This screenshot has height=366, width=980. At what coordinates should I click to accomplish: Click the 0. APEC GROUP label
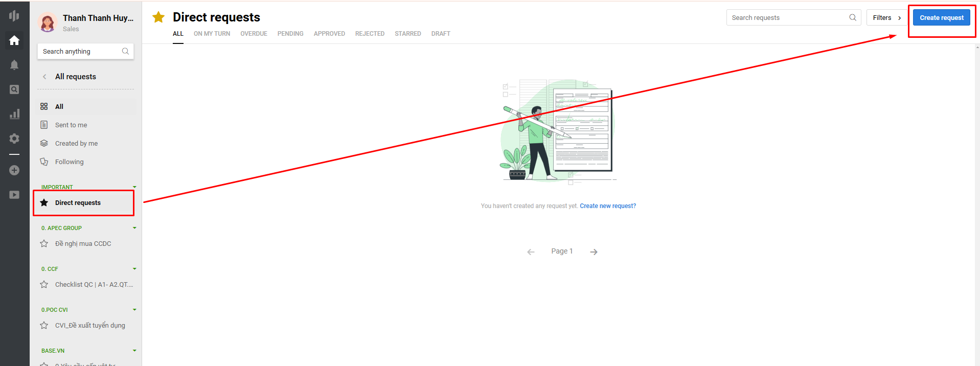(61, 228)
